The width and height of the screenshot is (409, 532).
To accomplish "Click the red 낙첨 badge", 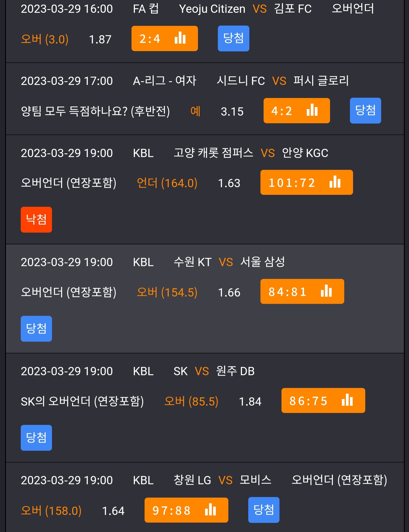I will click(x=36, y=220).
